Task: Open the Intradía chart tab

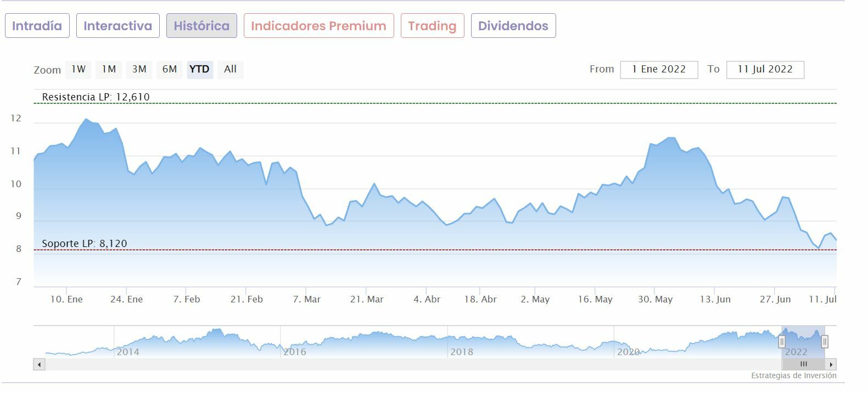Action: [37, 26]
